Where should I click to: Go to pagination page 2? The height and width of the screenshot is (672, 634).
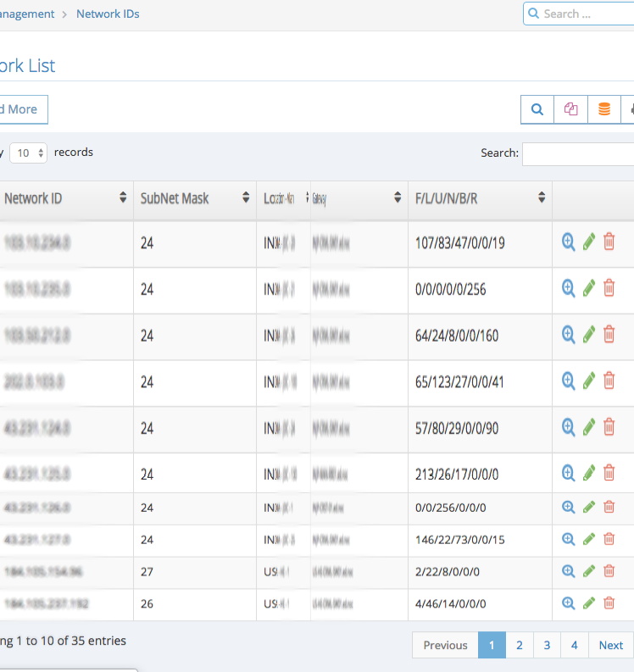click(520, 645)
